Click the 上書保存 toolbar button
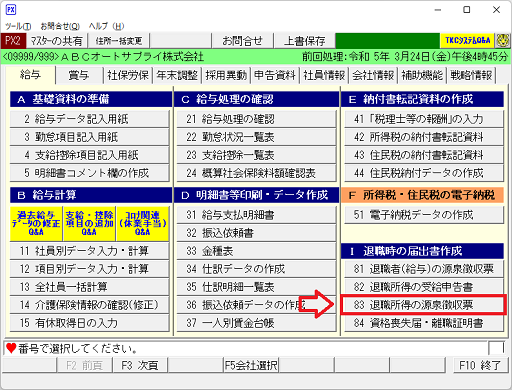The image size is (512, 390). tap(304, 41)
